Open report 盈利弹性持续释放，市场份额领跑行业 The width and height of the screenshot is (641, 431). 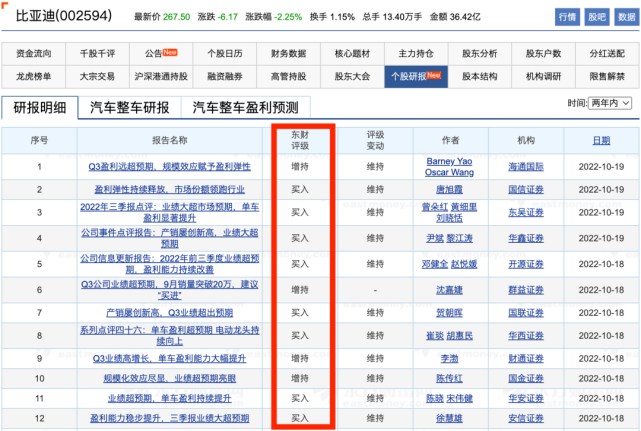click(170, 190)
